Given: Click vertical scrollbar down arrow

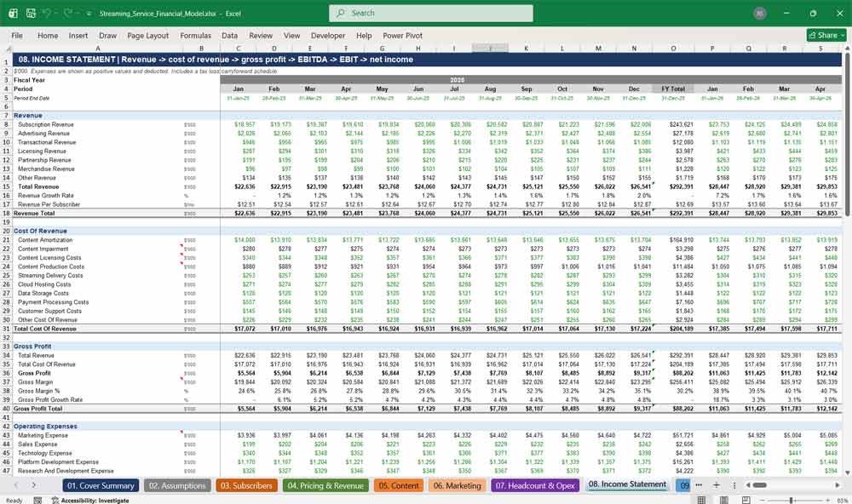Looking at the screenshot, I should (x=847, y=472).
